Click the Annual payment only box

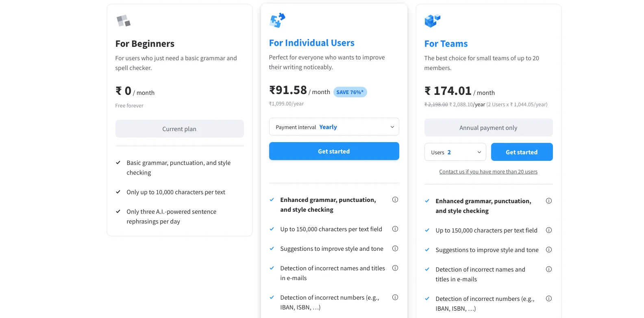(x=488, y=128)
